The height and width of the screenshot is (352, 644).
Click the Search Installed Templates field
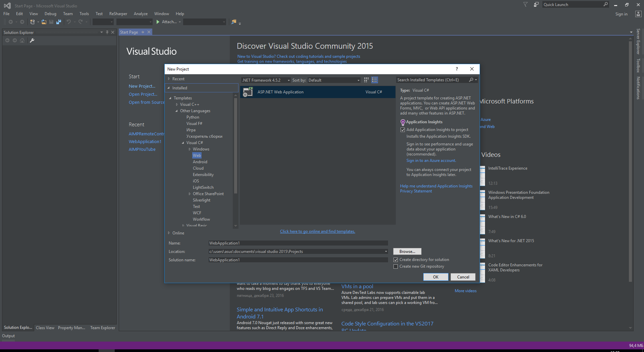[x=432, y=80]
